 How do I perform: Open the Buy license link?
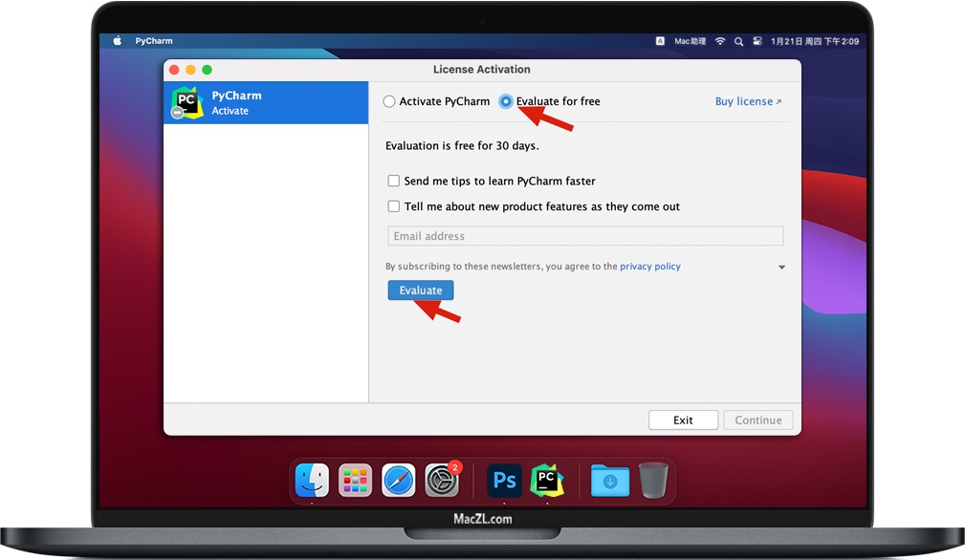coord(748,101)
